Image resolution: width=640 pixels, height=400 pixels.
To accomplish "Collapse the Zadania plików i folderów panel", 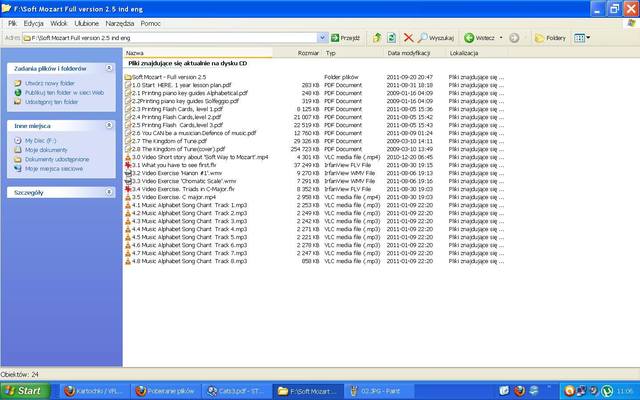I will [x=109, y=68].
